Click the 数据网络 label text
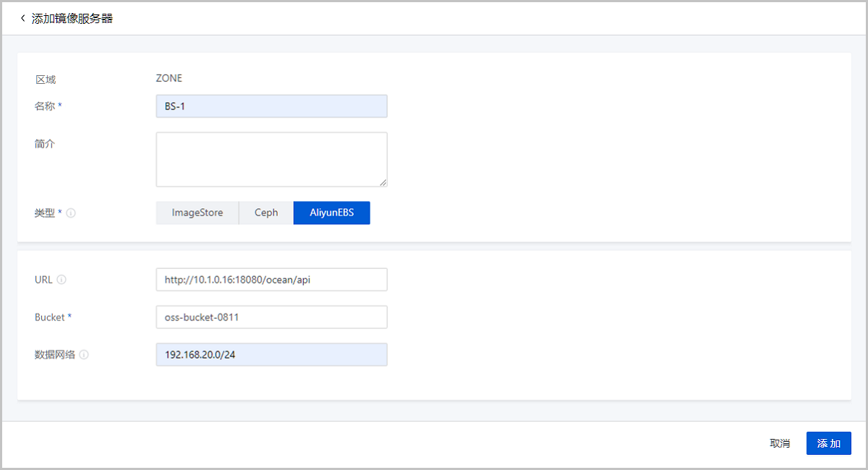 click(55, 355)
